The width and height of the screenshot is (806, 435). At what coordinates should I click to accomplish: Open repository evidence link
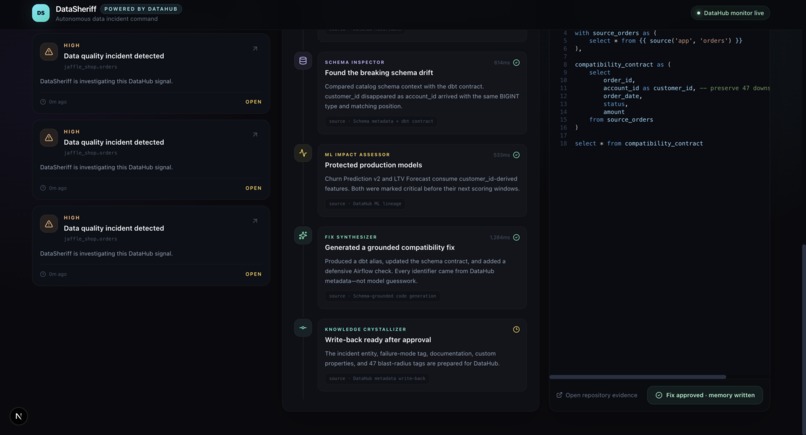pyautogui.click(x=596, y=395)
